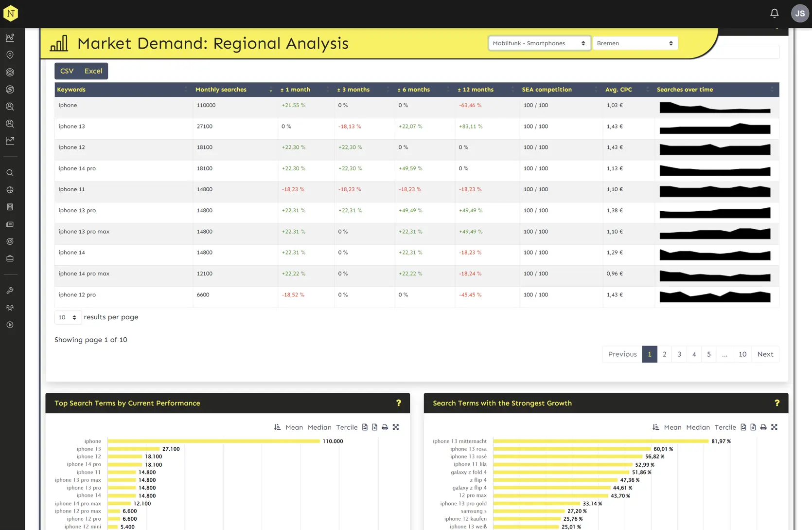The width and height of the screenshot is (812, 530).
Task: Show help for Top Search Terms panel
Action: click(399, 403)
